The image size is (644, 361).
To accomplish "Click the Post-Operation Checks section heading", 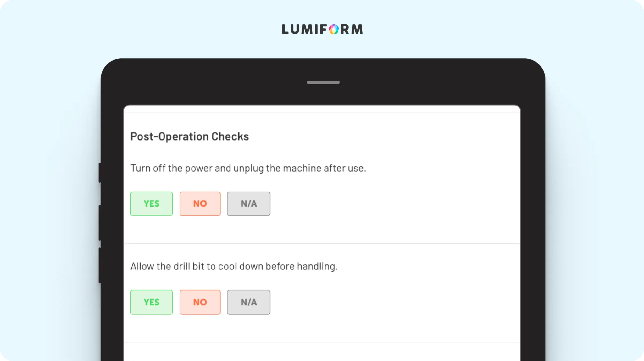I will click(x=190, y=136).
